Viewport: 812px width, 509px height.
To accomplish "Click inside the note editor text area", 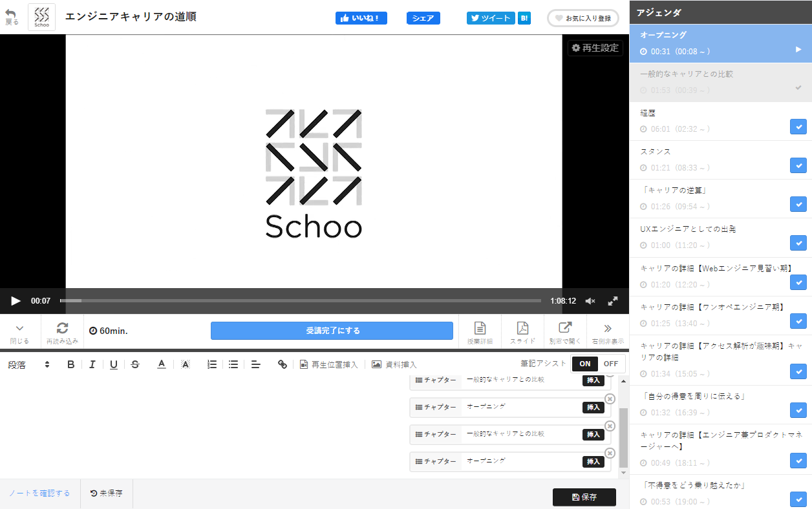I will coord(204,426).
